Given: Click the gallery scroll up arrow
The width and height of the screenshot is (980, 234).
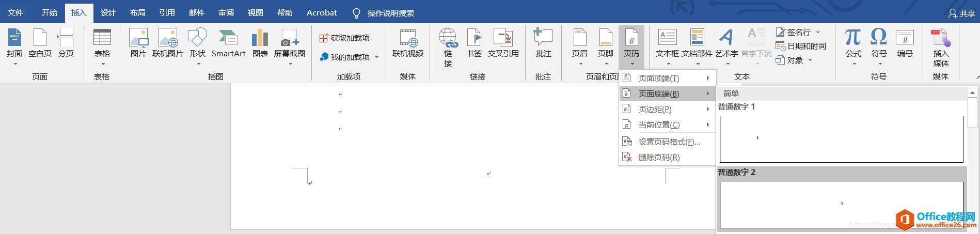Looking at the screenshot, I should coord(972,93).
